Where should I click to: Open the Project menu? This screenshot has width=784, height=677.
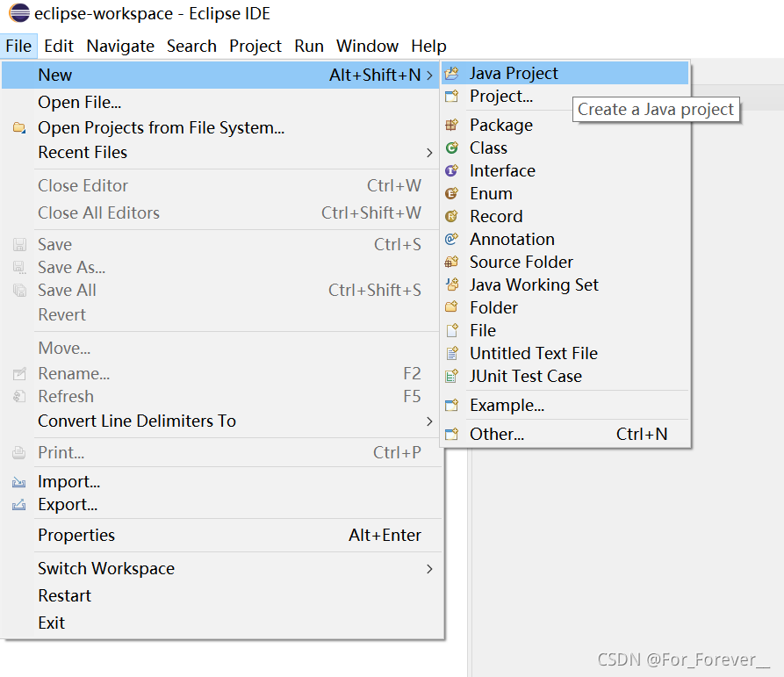click(x=255, y=46)
